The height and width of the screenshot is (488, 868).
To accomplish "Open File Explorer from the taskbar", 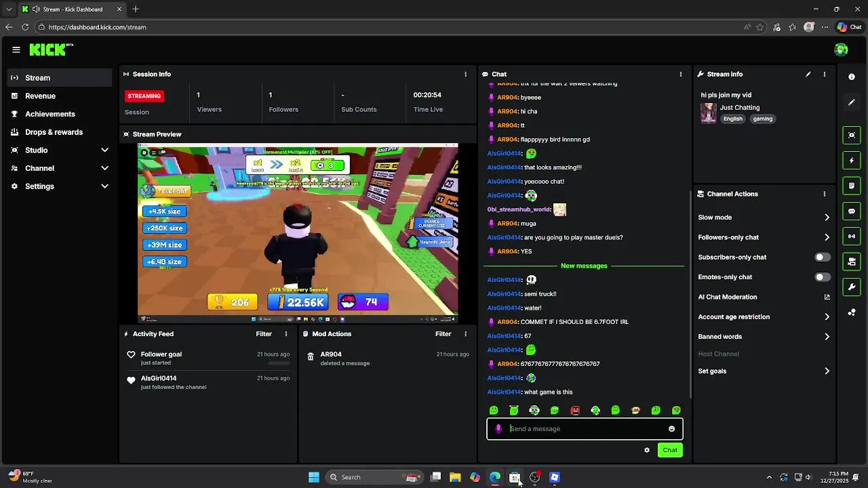I will click(x=455, y=477).
